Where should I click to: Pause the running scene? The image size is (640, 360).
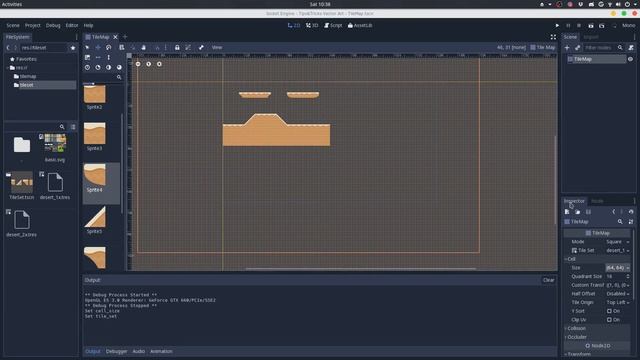[x=568, y=25]
